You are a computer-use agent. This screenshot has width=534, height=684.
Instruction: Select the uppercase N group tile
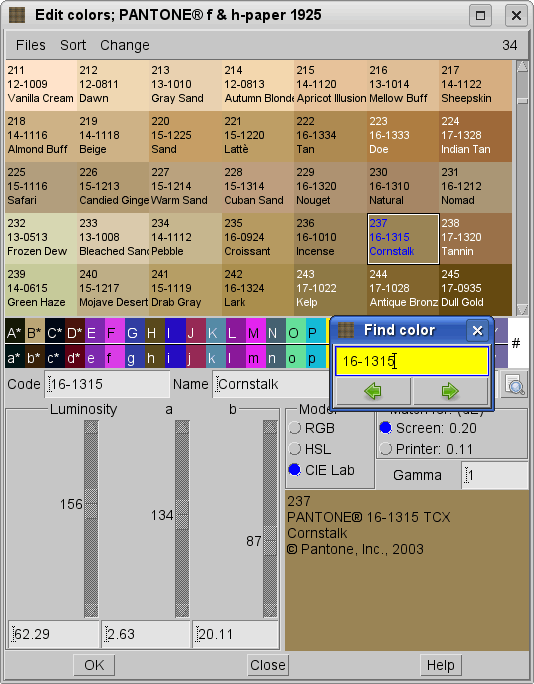[x=276, y=333]
